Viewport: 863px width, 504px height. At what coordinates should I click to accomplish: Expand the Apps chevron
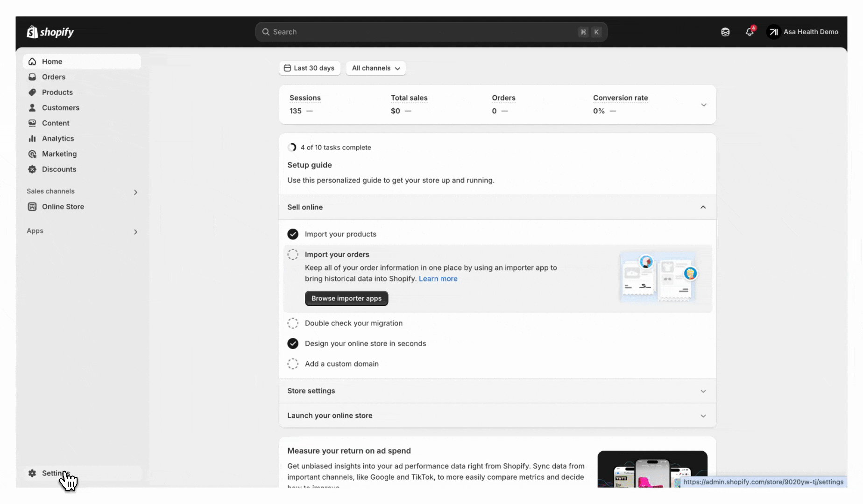click(x=136, y=232)
